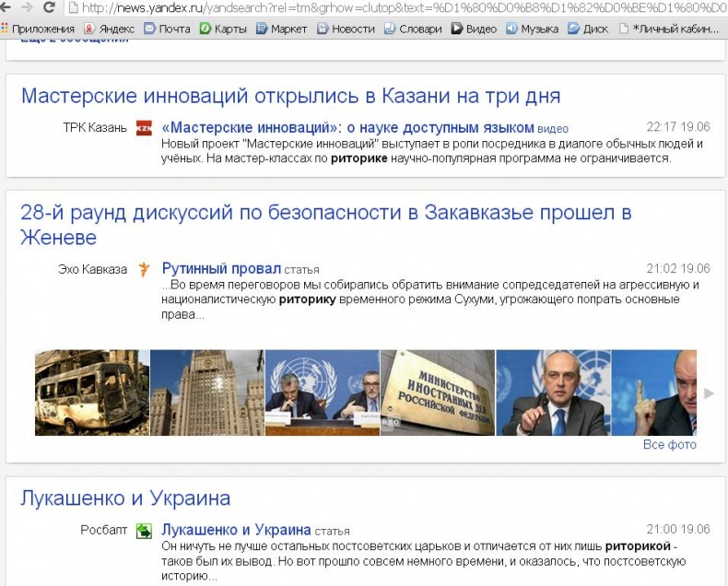Image resolution: width=728 pixels, height=586 pixels.
Task: Open the Карты bookmark
Action: [223, 29]
